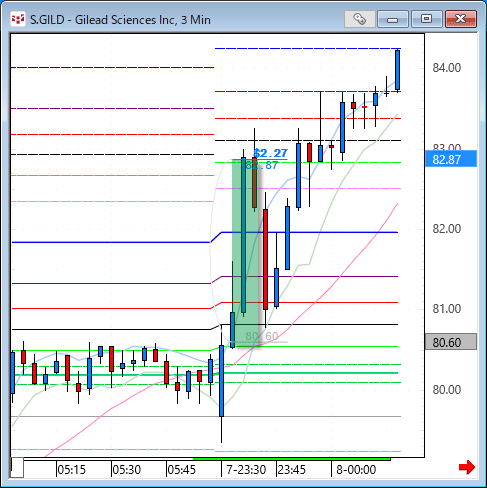Image resolution: width=487 pixels, height=488 pixels.
Task: Maximize the S.GILD chart window
Action: (x=426, y=19)
